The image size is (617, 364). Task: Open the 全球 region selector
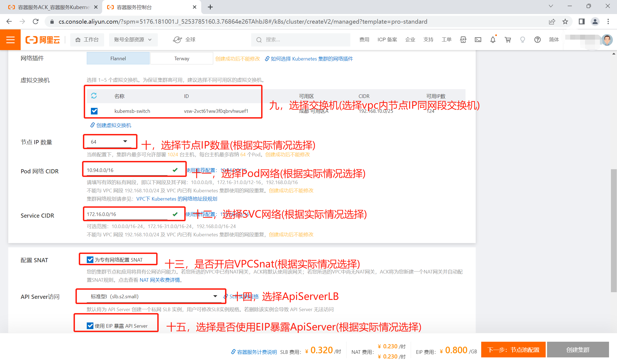[184, 40]
